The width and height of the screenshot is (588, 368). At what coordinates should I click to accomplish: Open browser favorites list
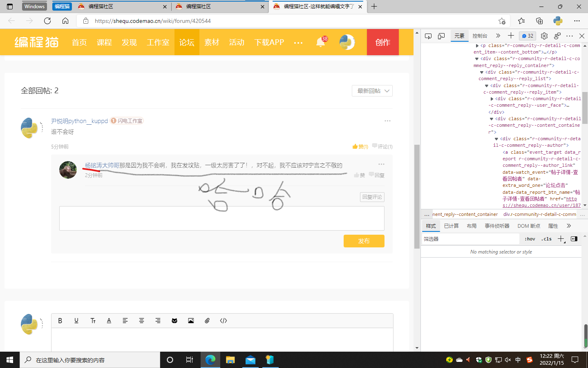[521, 21]
